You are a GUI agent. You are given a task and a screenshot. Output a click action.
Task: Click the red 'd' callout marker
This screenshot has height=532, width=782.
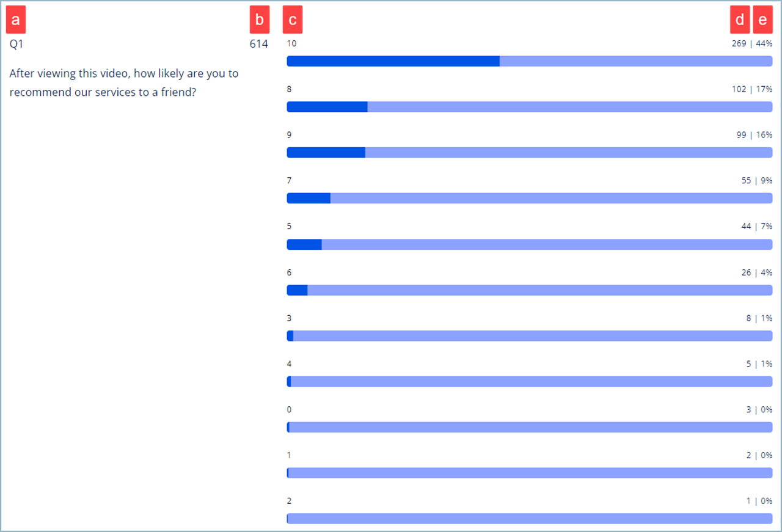pyautogui.click(x=740, y=21)
